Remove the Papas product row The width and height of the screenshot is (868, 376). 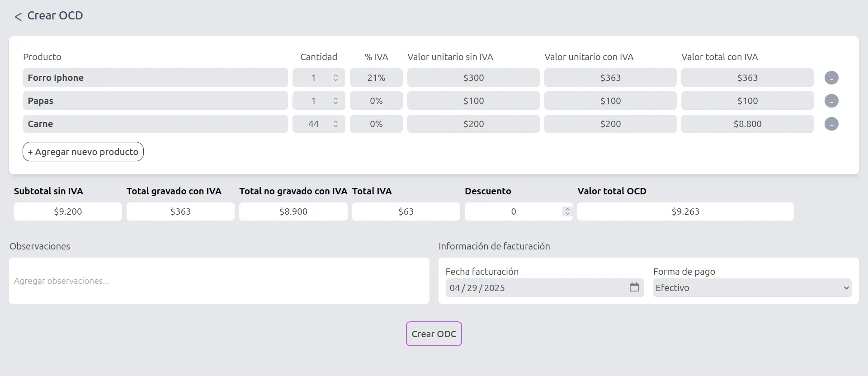point(831,101)
